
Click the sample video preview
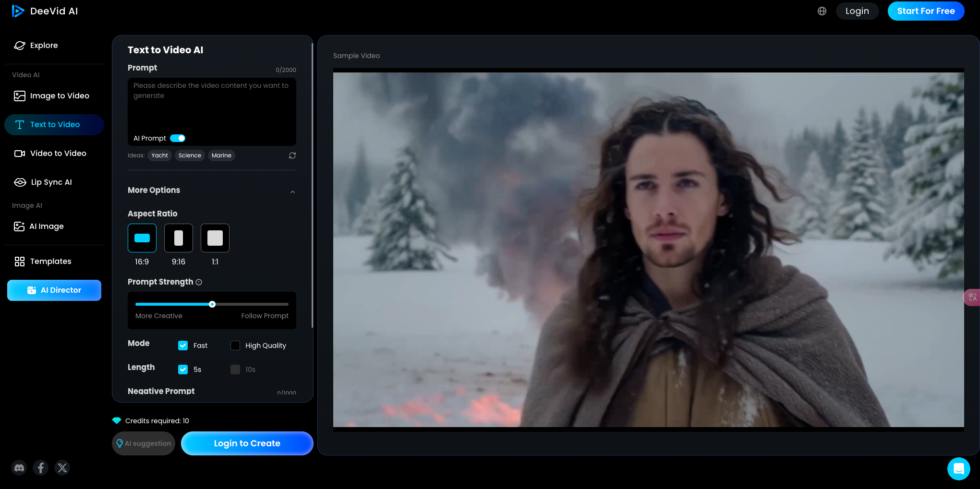[648, 250]
